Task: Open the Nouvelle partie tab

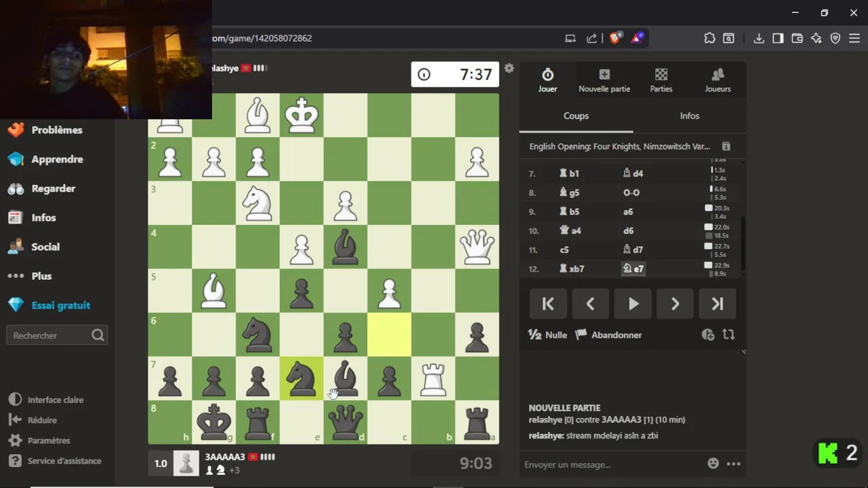Action: click(x=604, y=80)
